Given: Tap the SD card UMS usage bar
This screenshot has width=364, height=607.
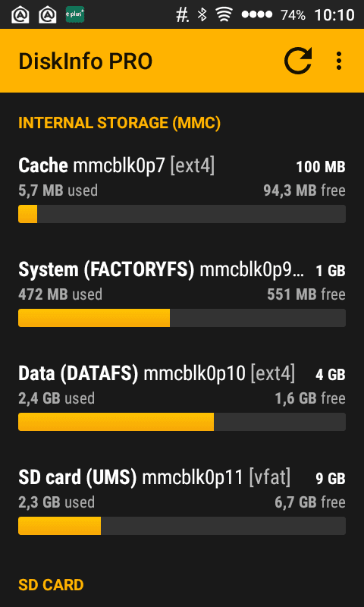Looking at the screenshot, I should point(182,526).
